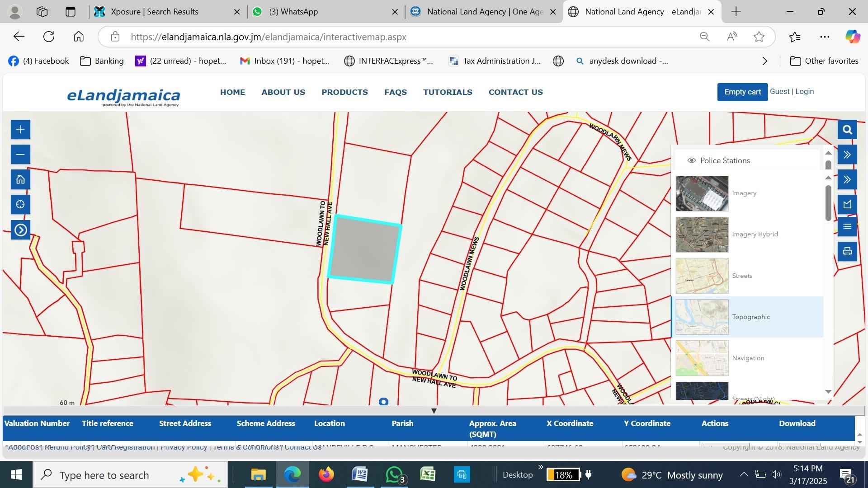868x488 pixels.
Task: Go to PRODUCTS menu
Action: (344, 92)
